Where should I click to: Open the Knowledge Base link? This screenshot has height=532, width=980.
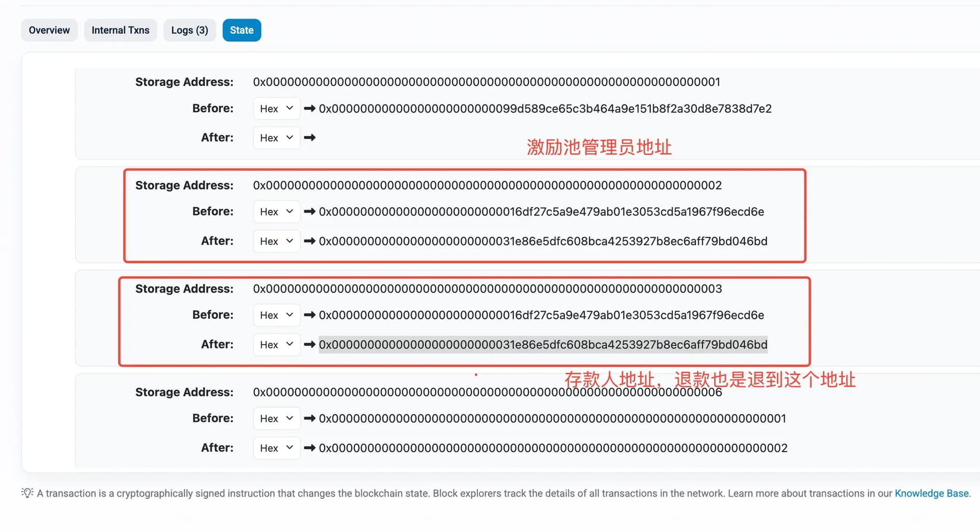coord(932,493)
